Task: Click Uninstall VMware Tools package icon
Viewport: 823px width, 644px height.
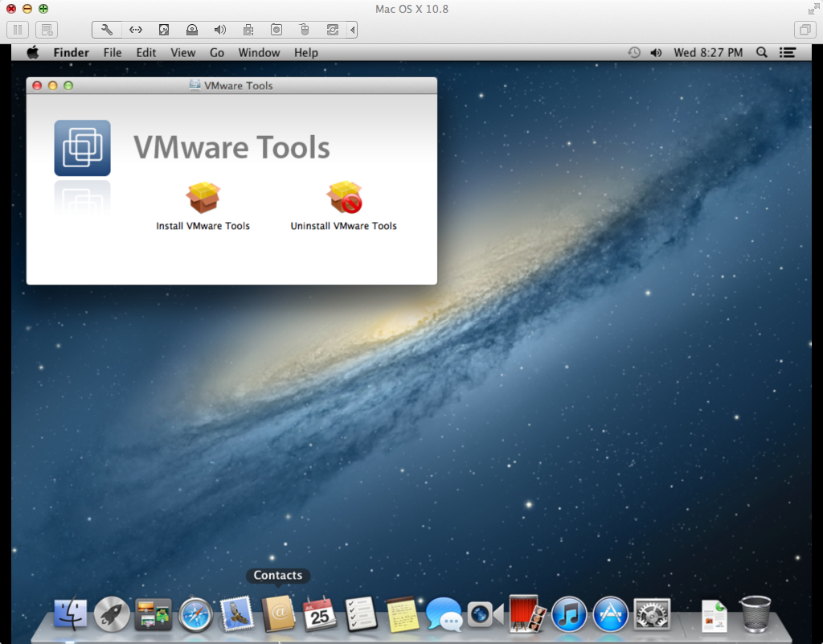Action: 344,197
